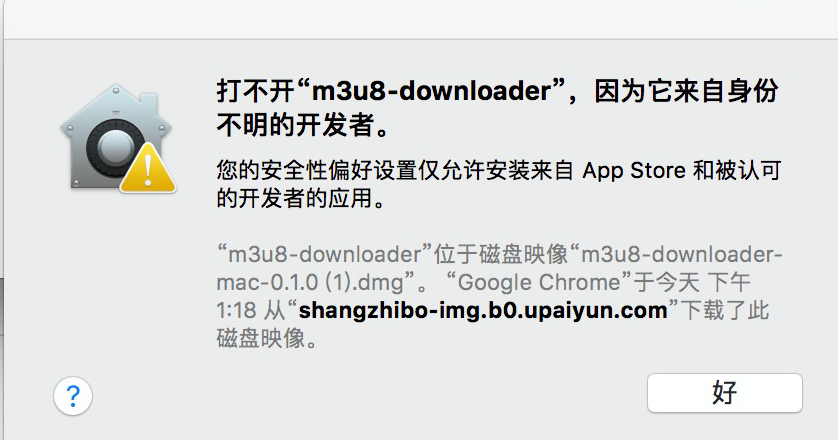Click the line 的开发者的应用
Image resolution: width=838 pixels, height=440 pixels.
(300, 198)
